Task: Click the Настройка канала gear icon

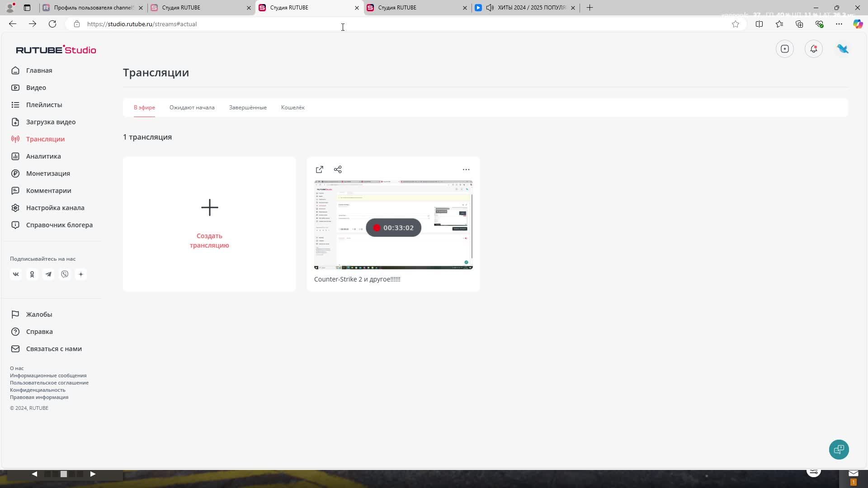Action: (x=15, y=208)
